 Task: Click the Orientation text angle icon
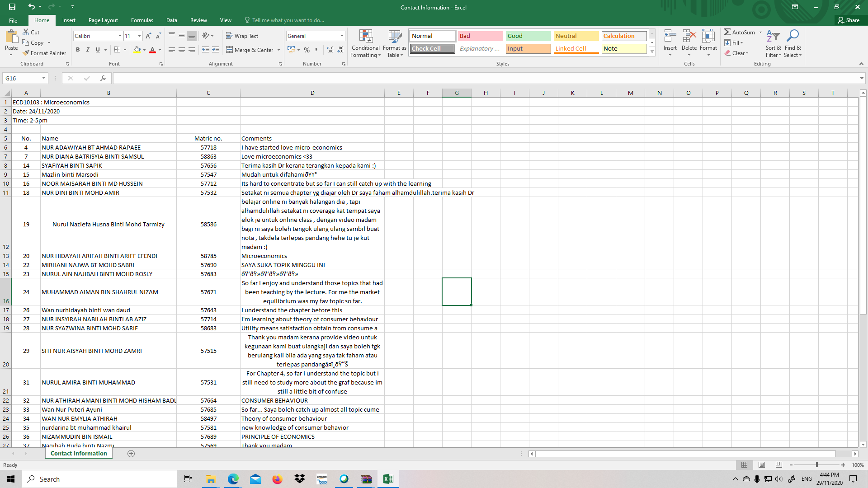(206, 36)
